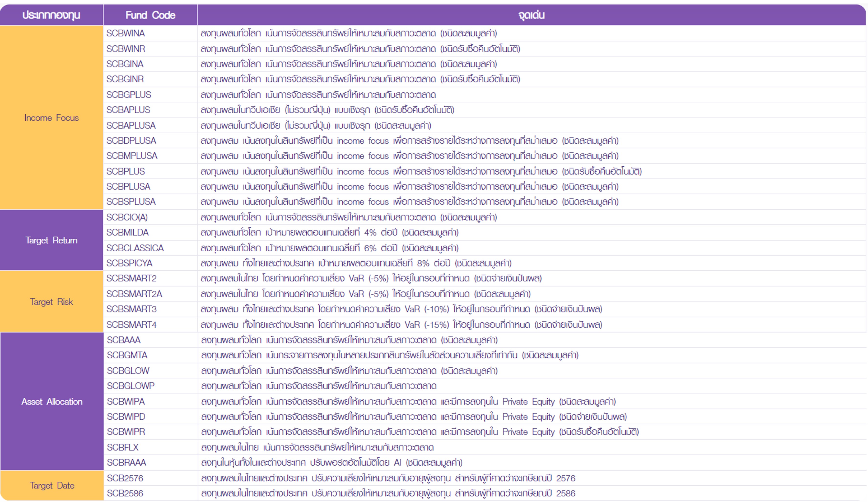Click the SCBPLUS income focus description
Screen dimensions: 868x502
click(421, 171)
